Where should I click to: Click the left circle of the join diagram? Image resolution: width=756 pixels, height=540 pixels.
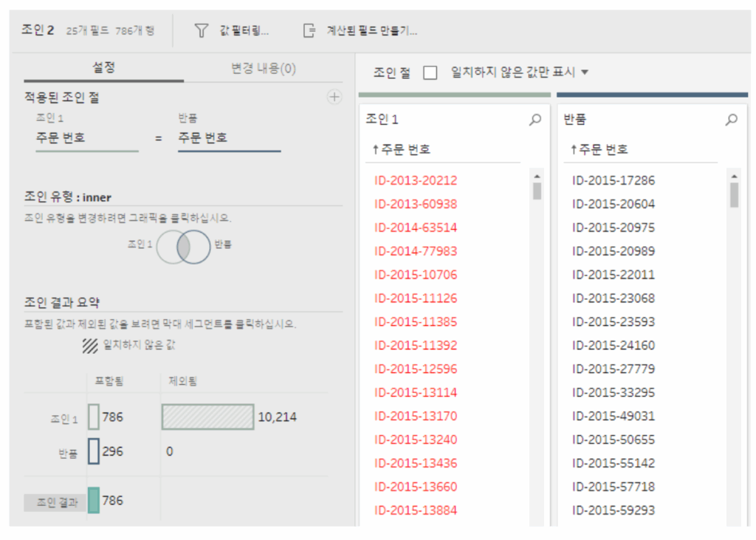point(166,246)
